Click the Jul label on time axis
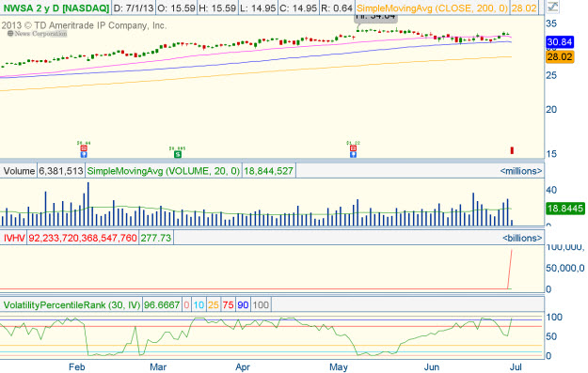588x373 pixels. click(516, 367)
